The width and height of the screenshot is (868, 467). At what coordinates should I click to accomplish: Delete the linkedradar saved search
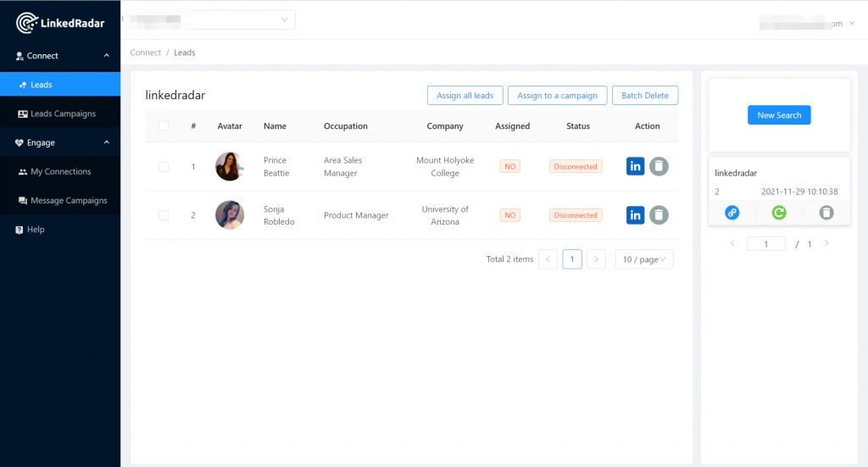[x=826, y=213]
